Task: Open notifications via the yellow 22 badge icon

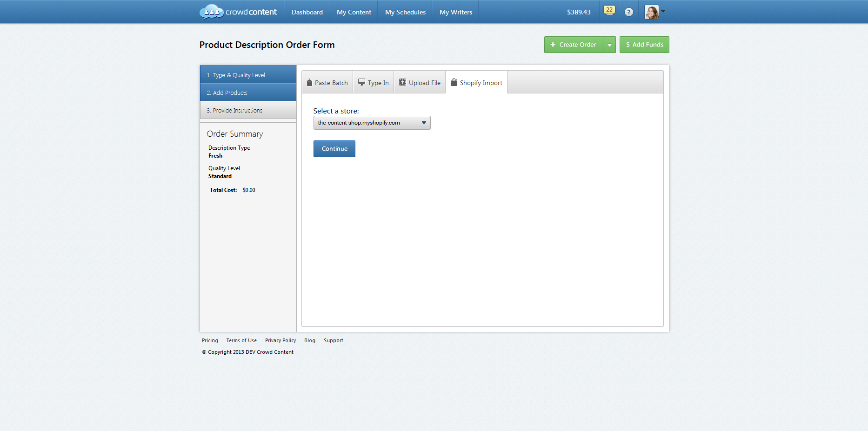Action: (609, 10)
